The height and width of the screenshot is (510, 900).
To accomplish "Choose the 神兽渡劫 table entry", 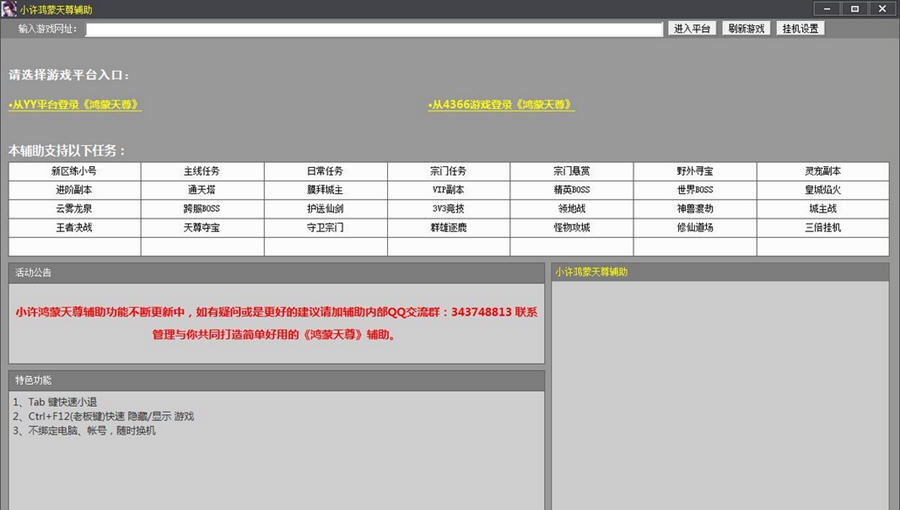I will pos(695,209).
